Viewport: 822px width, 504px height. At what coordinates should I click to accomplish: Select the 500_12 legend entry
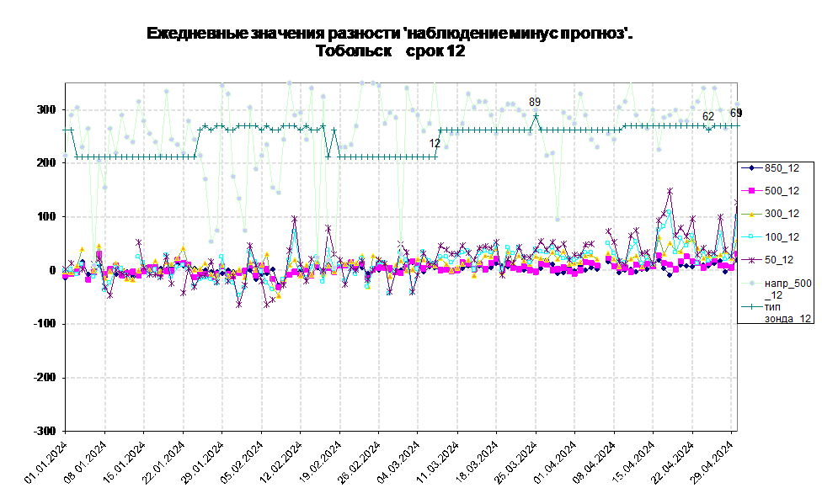tap(771, 191)
